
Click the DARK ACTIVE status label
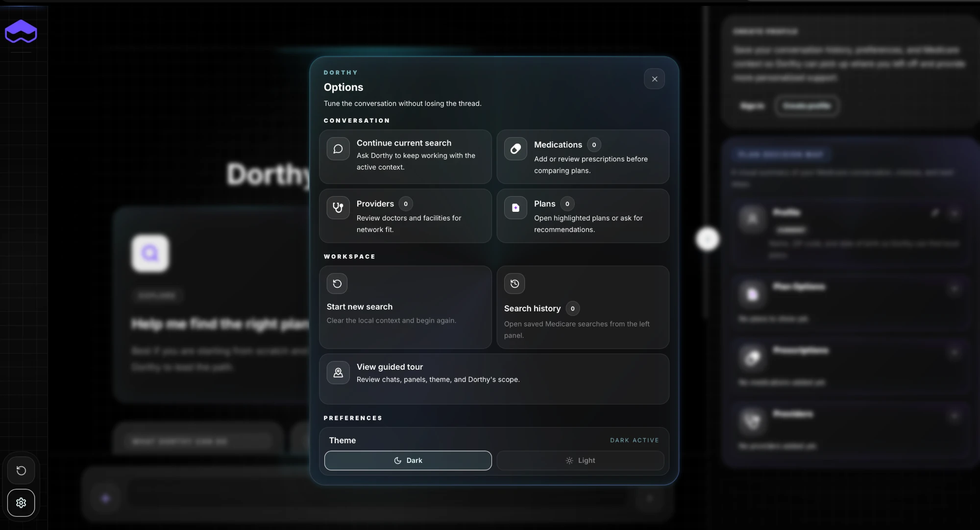(634, 440)
